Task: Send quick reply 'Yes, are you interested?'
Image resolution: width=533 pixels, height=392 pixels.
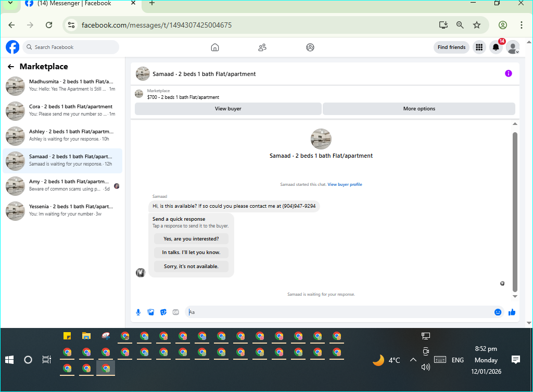Action: tap(191, 238)
